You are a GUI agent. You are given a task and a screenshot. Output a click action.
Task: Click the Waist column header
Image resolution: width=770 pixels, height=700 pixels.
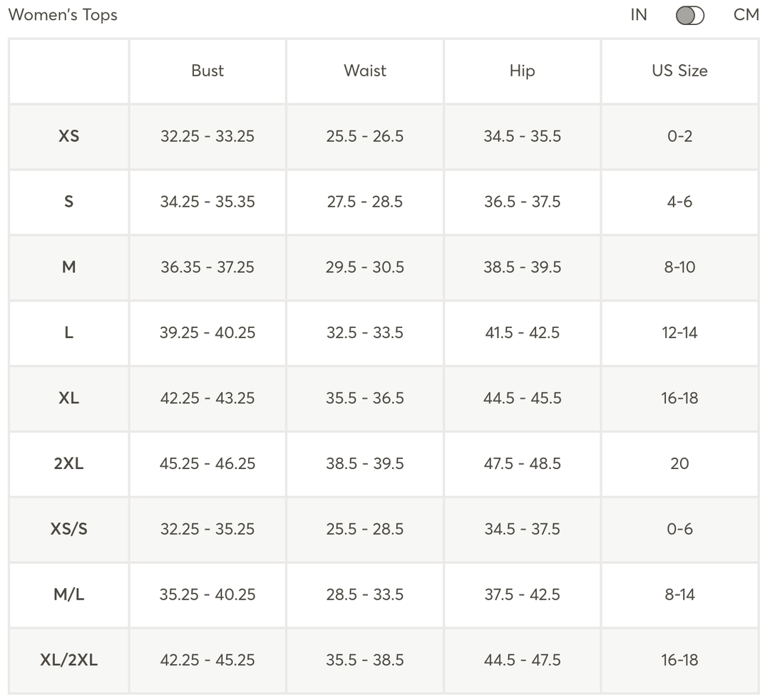point(365,71)
